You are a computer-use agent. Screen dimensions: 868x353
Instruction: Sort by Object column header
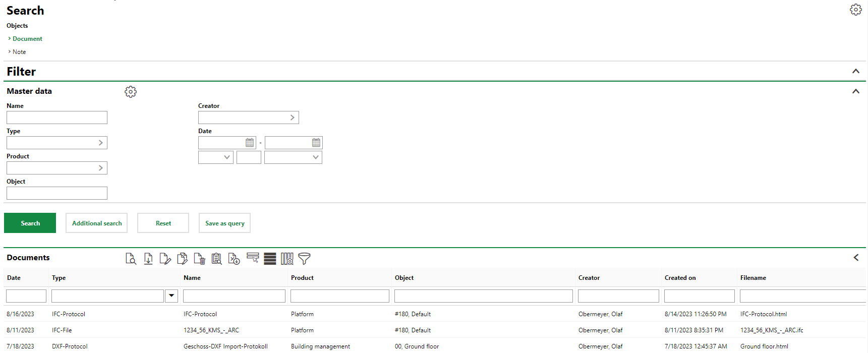pyautogui.click(x=404, y=278)
